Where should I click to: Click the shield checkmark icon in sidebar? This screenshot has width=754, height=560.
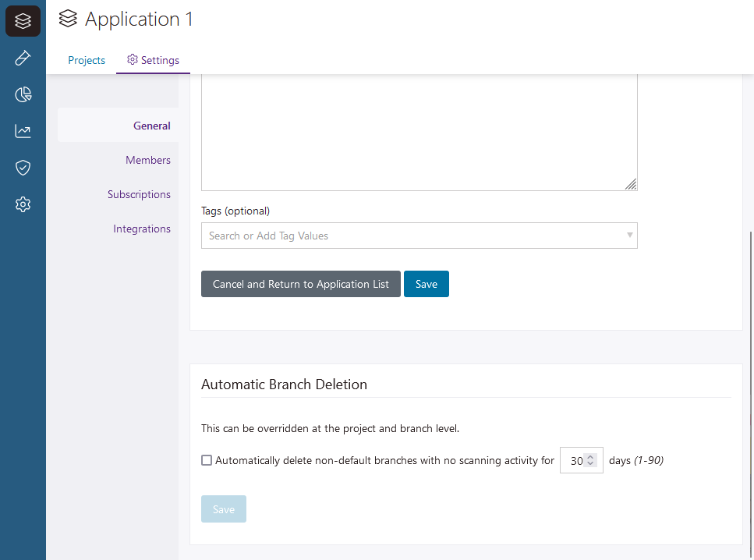(x=23, y=168)
